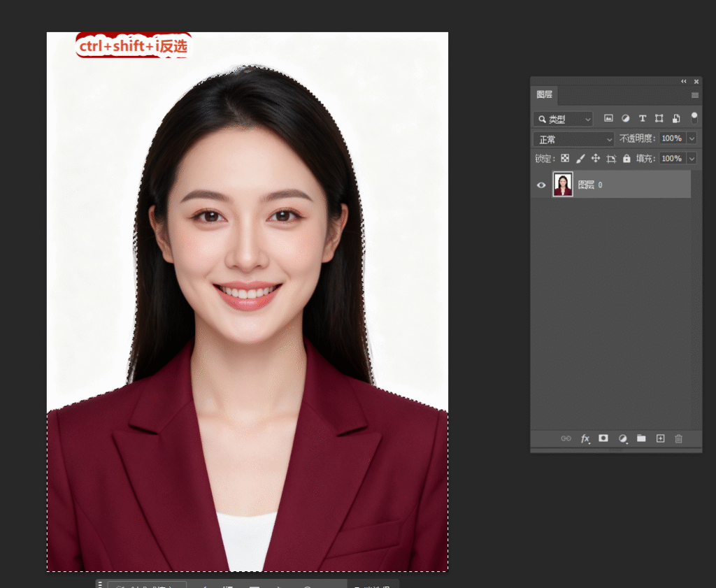Open the 正常 blend mode dropdown

coord(573,139)
